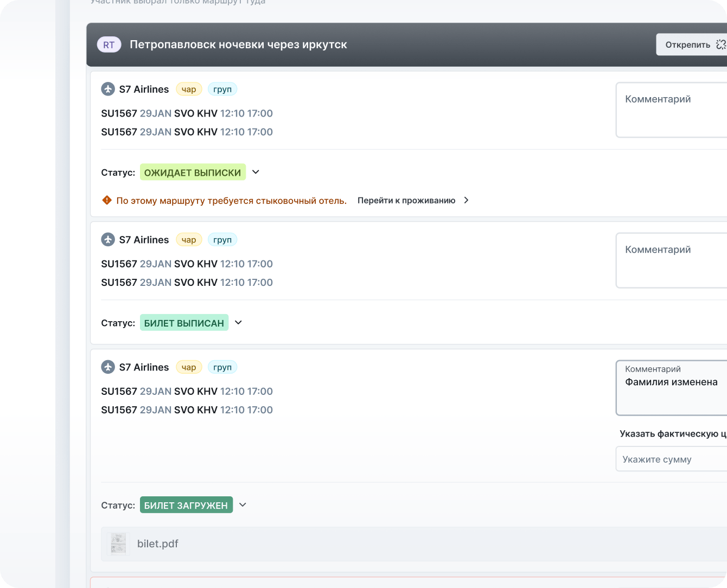Click the arrow icon after Перейти к проживанию
Screen dimensions: 727x588
coord(466,200)
